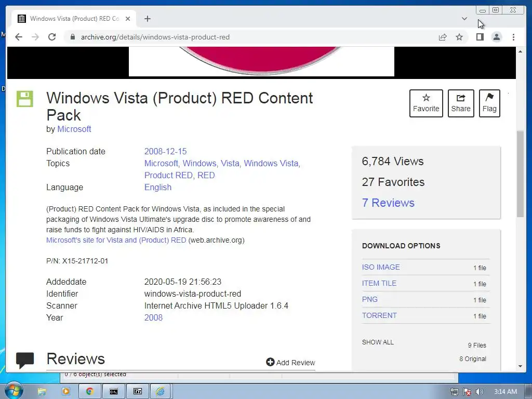Viewport: 532px width, 399px height.
Task: Download the TORRENT file
Action: 379,315
